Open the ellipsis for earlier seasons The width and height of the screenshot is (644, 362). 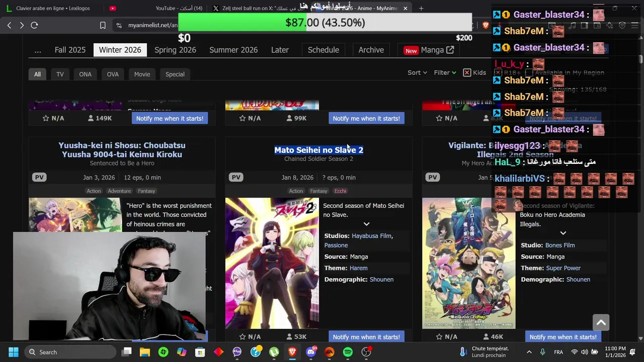[x=38, y=50]
